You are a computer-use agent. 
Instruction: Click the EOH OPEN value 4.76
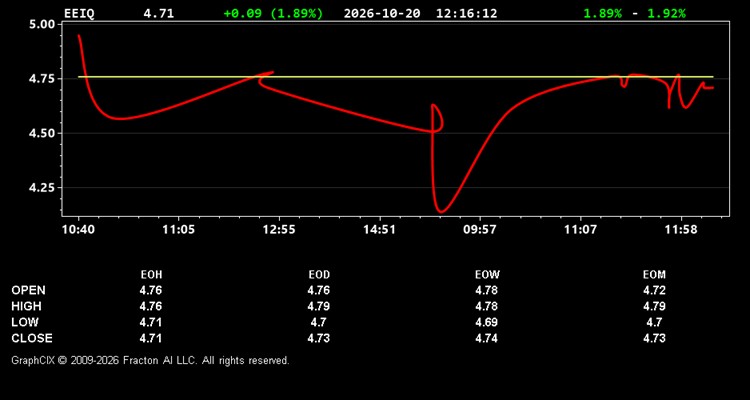151,290
